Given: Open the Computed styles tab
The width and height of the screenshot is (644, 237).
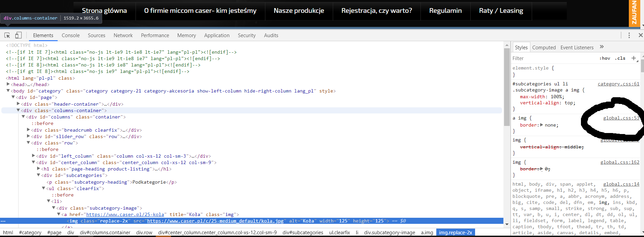Looking at the screenshot, I should coord(544,48).
